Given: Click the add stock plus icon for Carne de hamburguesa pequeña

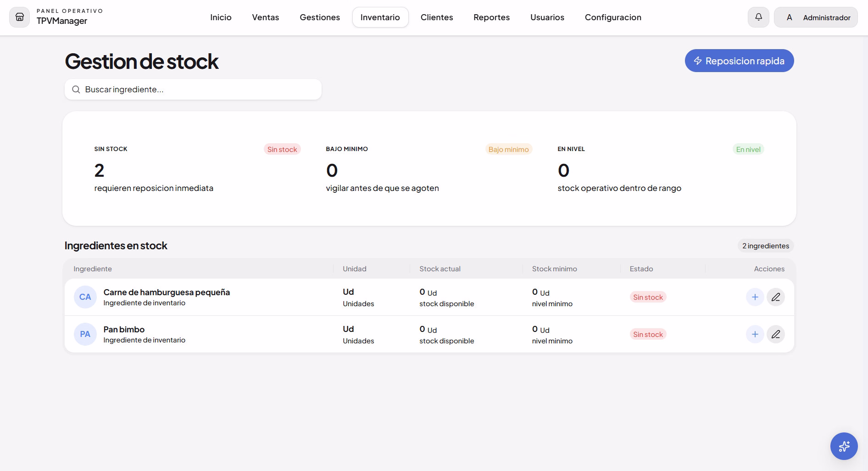Looking at the screenshot, I should coord(755,297).
